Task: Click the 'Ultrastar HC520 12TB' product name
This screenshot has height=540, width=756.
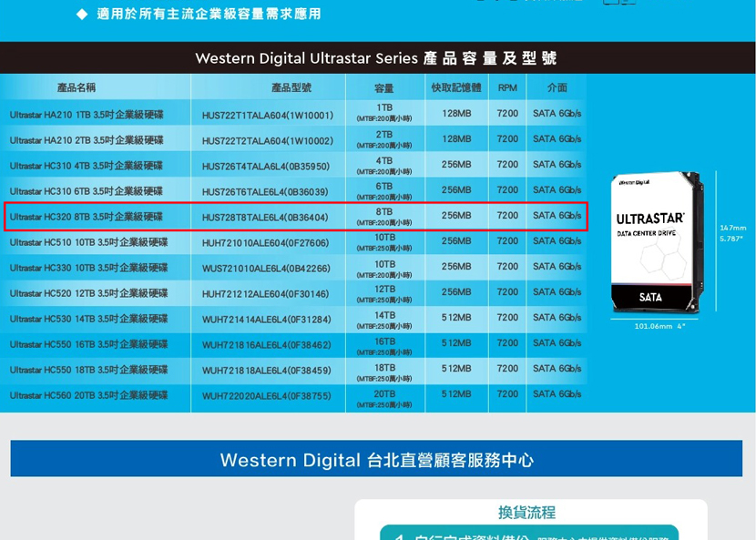Action: [88, 293]
